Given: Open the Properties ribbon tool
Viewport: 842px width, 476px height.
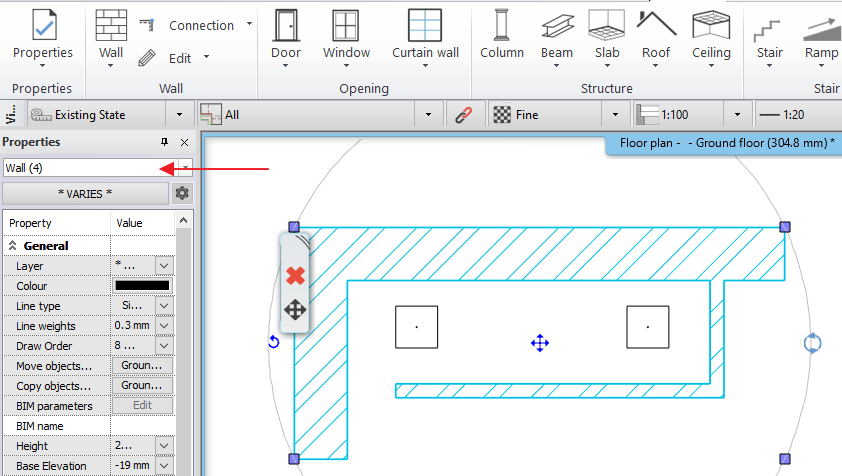Looking at the screenshot, I should coord(43,39).
